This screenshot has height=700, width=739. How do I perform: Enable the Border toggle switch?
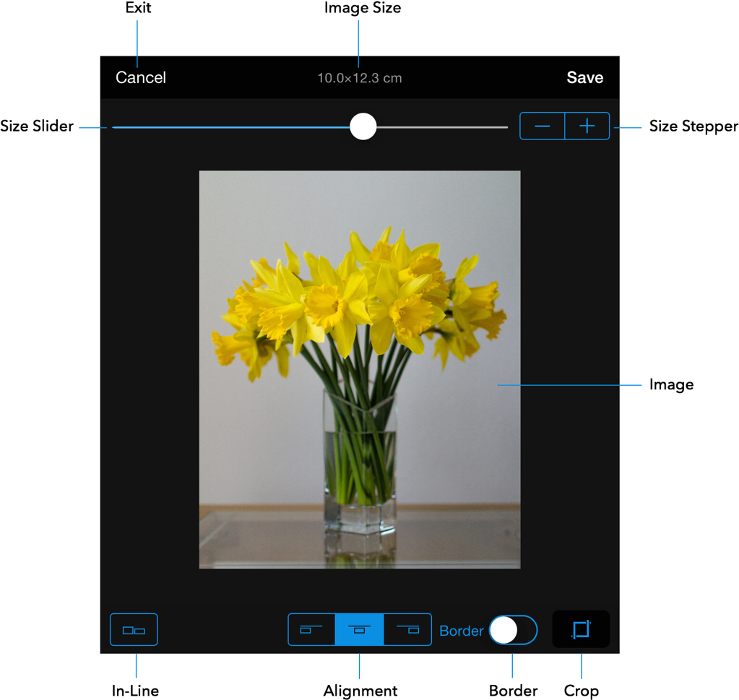click(x=513, y=630)
